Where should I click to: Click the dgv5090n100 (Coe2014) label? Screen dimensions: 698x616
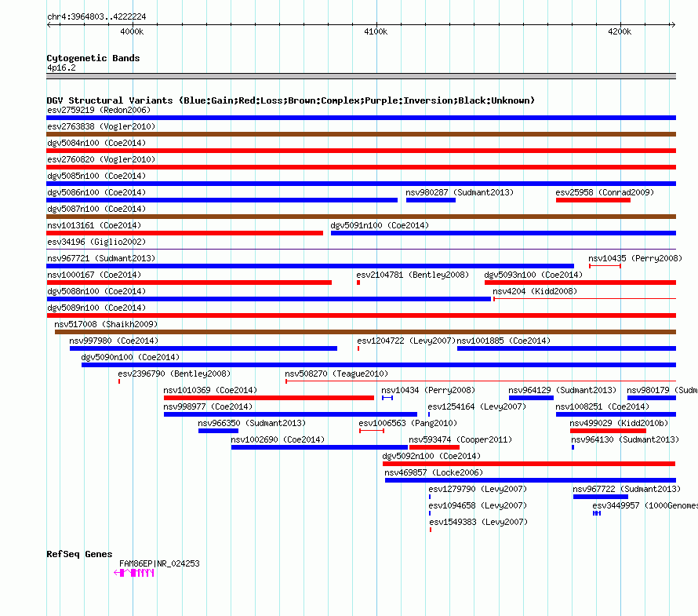(x=130, y=357)
